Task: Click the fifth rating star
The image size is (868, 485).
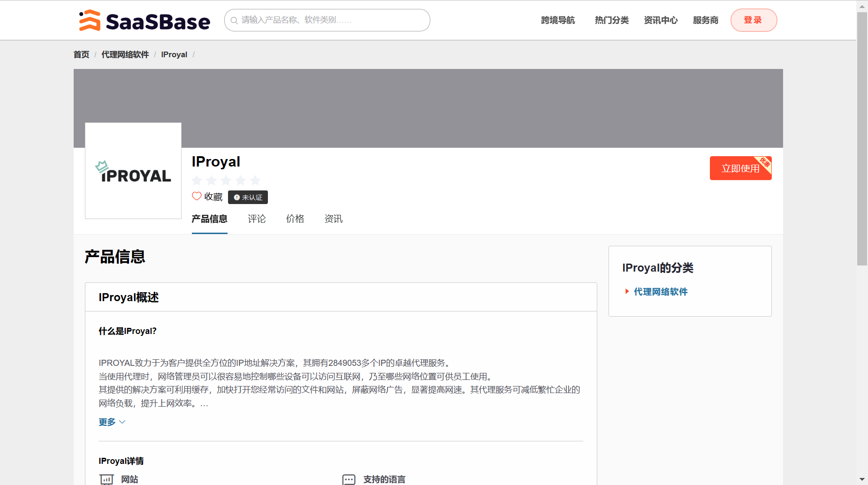Action: click(255, 180)
